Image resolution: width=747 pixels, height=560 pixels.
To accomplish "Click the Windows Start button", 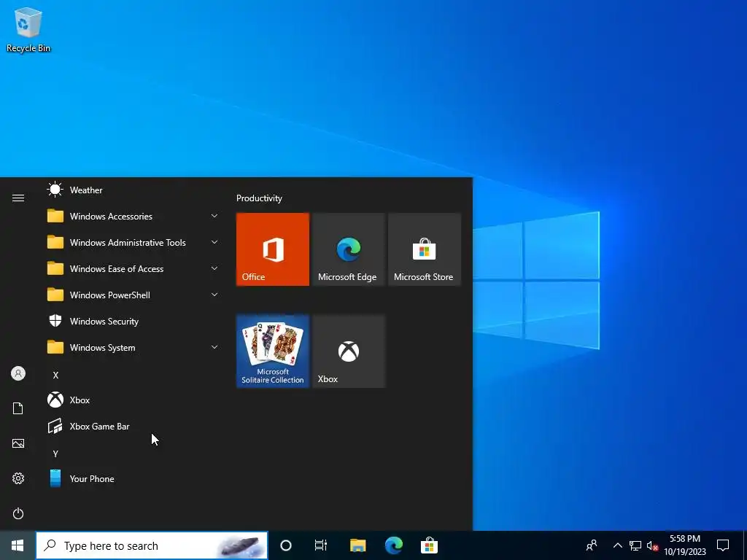I will (18, 545).
